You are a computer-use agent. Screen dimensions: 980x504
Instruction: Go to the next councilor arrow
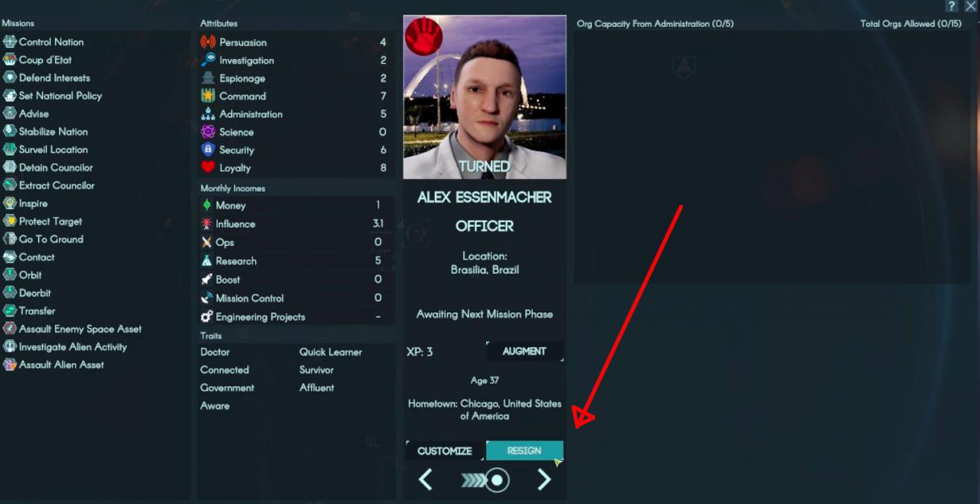point(544,480)
